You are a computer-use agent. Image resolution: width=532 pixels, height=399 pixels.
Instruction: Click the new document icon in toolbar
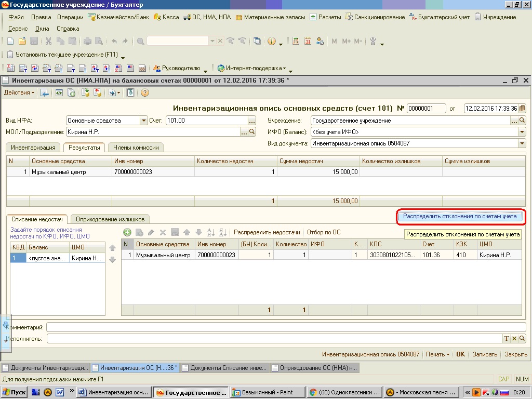[x=11, y=41]
